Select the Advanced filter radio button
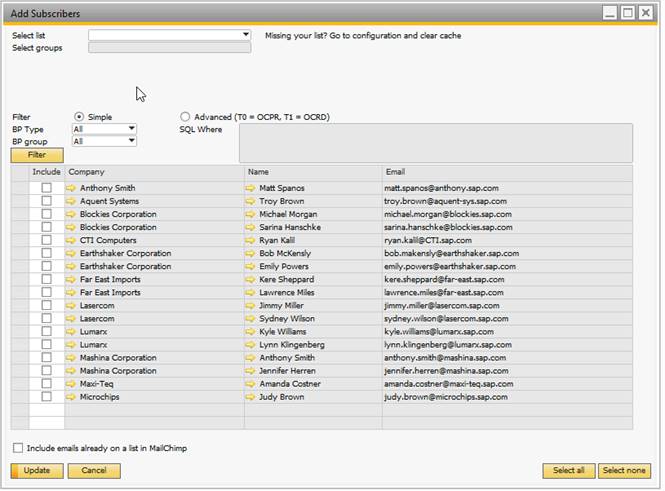The height and width of the screenshot is (491, 665). 185,117
